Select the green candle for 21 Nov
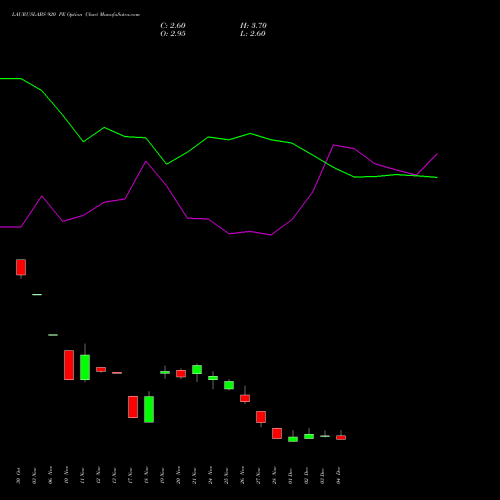The image size is (500, 500). click(x=197, y=370)
